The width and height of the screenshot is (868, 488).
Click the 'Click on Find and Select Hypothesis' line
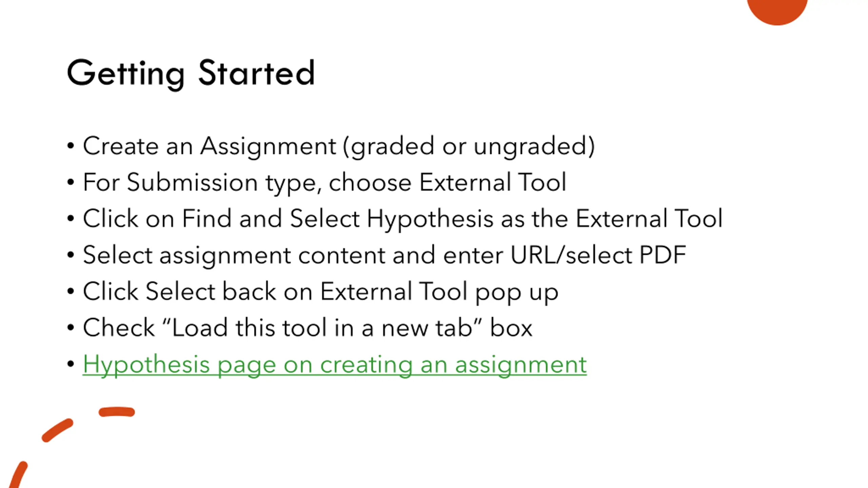(x=403, y=219)
